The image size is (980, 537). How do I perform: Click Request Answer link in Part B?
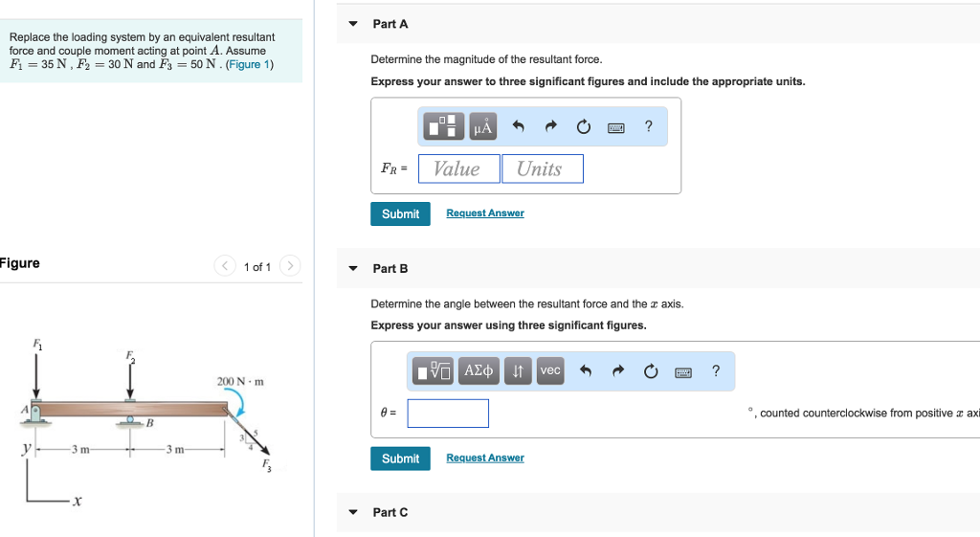coord(485,458)
